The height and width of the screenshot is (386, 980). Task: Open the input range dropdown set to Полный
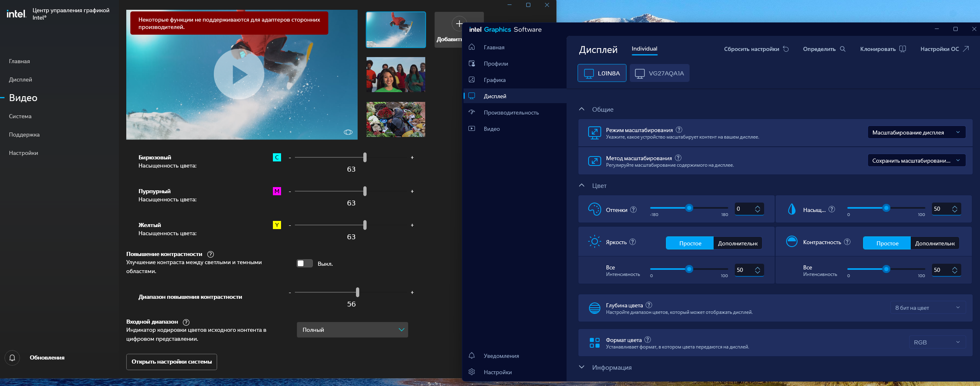pos(352,330)
